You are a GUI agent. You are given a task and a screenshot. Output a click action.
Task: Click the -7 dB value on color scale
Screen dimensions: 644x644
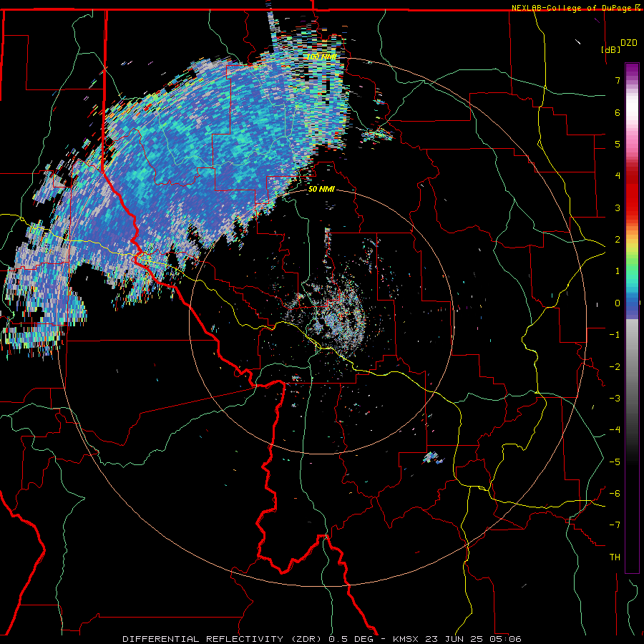[615, 525]
